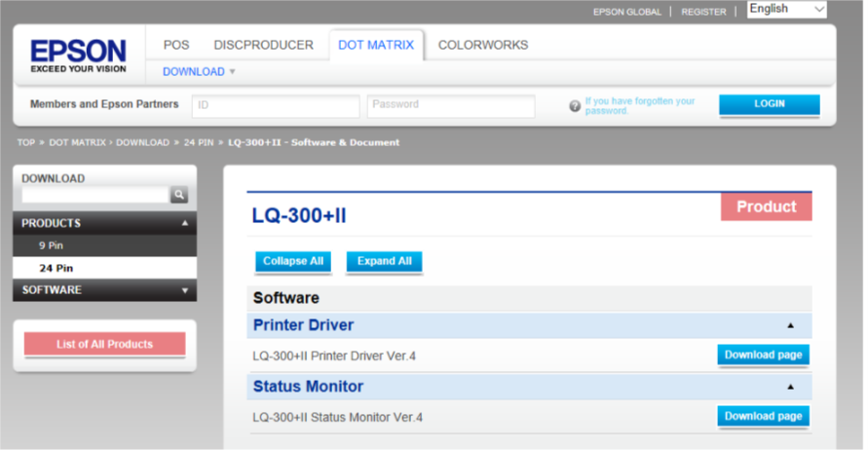
Task: Click the Collapse All button
Action: (293, 261)
